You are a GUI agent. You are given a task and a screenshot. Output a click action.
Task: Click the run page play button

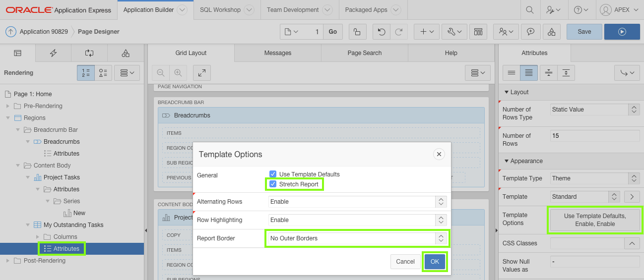[x=622, y=32]
